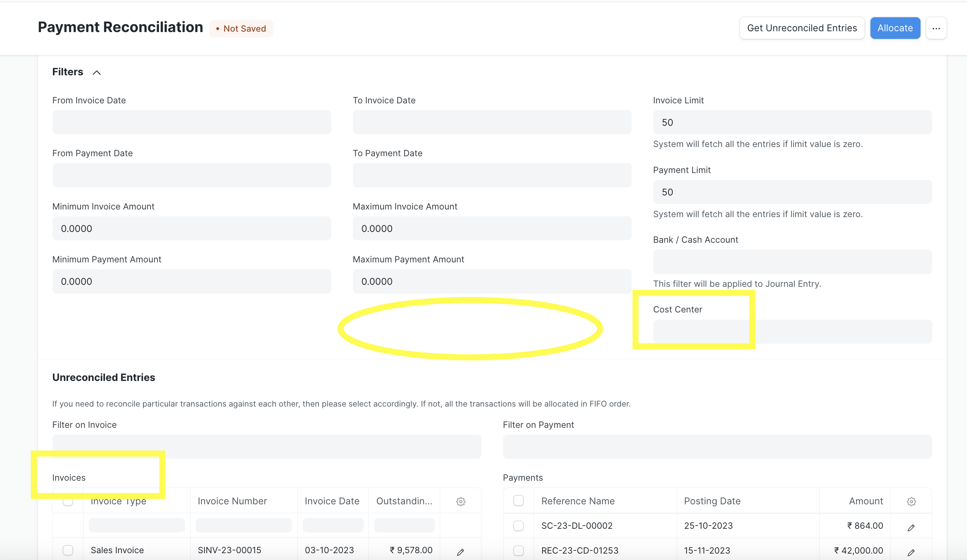The image size is (967, 560).
Task: Open the Filter on Invoice dropdown
Action: (266, 446)
